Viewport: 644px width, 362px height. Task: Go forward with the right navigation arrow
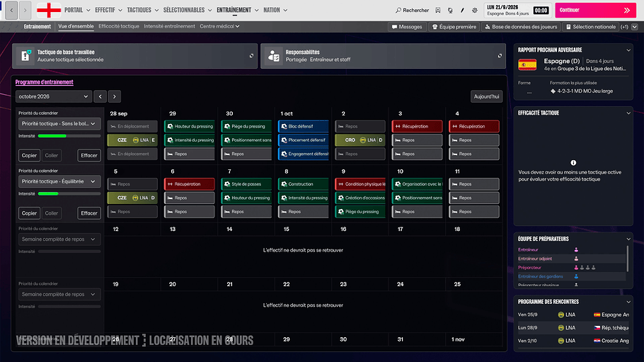point(25,11)
